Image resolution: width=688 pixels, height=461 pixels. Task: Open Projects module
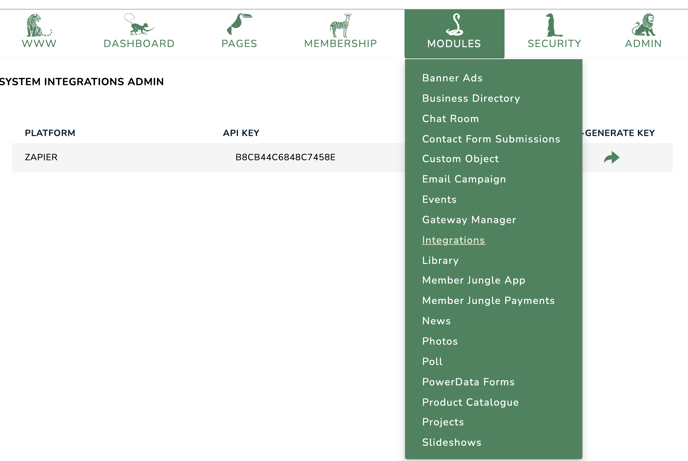[443, 422]
